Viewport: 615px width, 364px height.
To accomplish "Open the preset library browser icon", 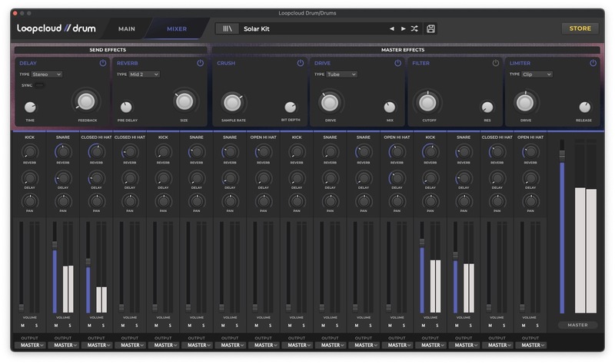I will [x=226, y=29].
